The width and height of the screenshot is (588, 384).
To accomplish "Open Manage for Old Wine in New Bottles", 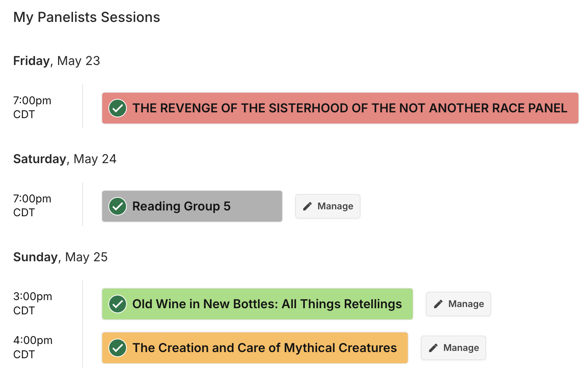I will pos(458,304).
